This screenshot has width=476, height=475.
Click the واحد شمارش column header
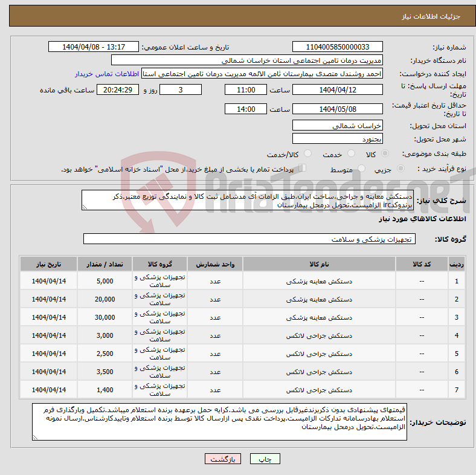click(215, 264)
